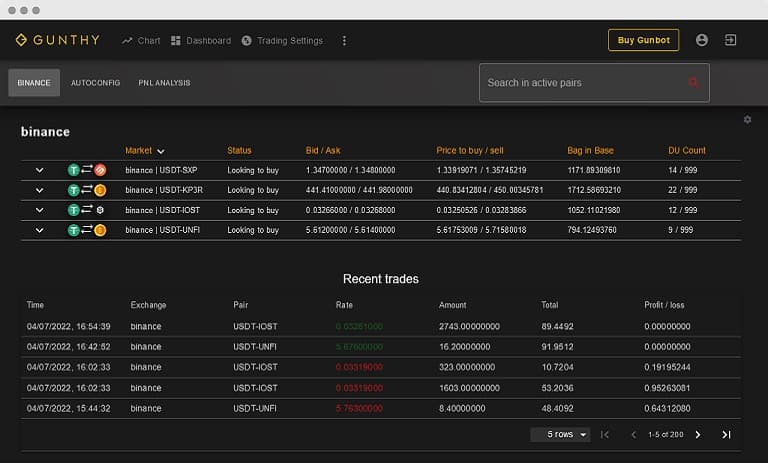This screenshot has height=463, width=768.
Task: Go to the previous page of trades
Action: pos(633,435)
